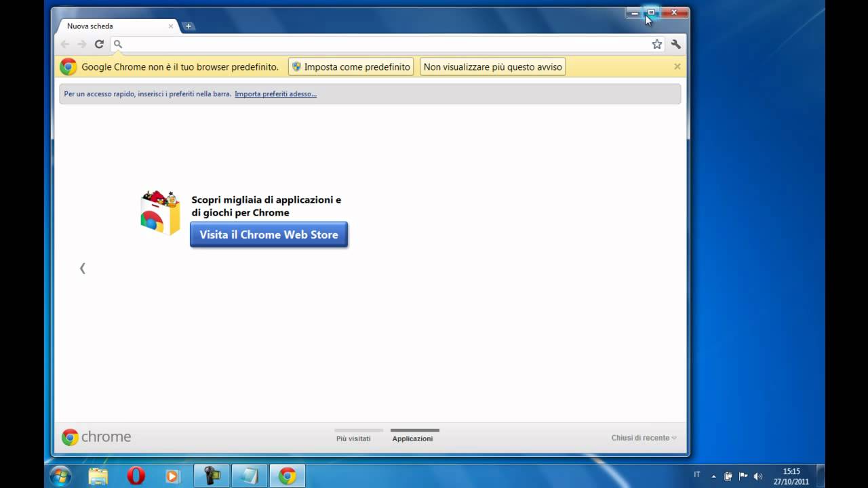Minimize the Chrome window
This screenshot has width=868, height=488.
point(635,12)
